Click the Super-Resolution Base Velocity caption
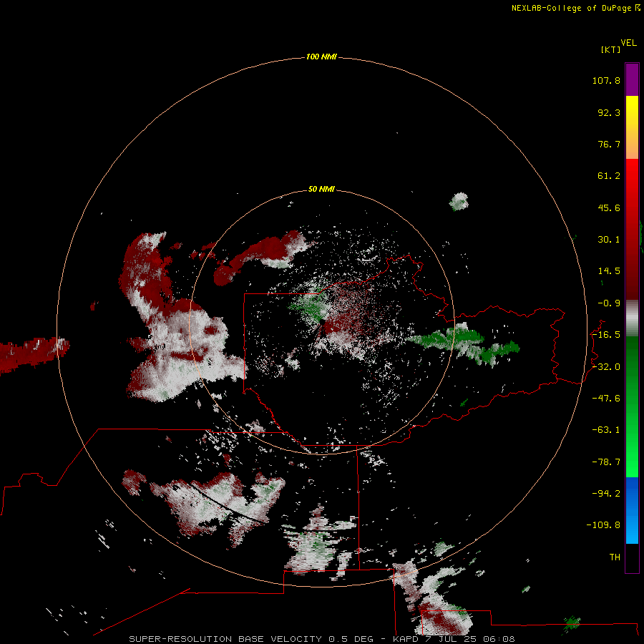Screen dimensions: 644x644 tap(321, 639)
